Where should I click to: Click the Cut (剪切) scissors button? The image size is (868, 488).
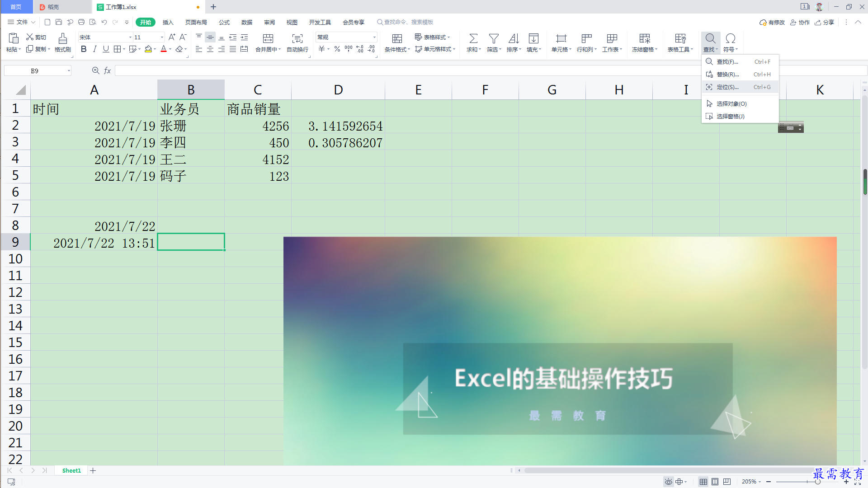pyautogui.click(x=36, y=37)
